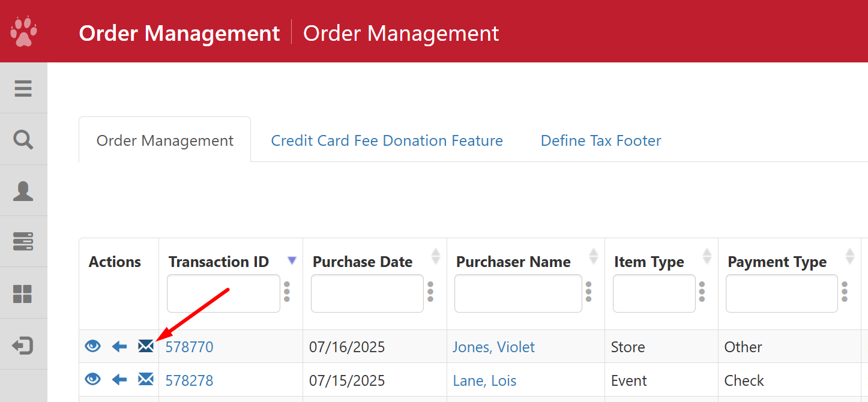Click the sign-out sidebar icon
Image resolution: width=868 pixels, height=402 pixels.
23,345
